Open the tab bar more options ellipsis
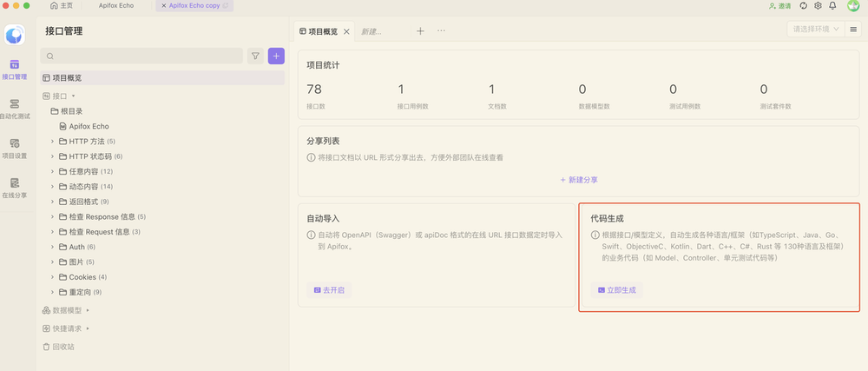868x371 pixels. coord(441,31)
